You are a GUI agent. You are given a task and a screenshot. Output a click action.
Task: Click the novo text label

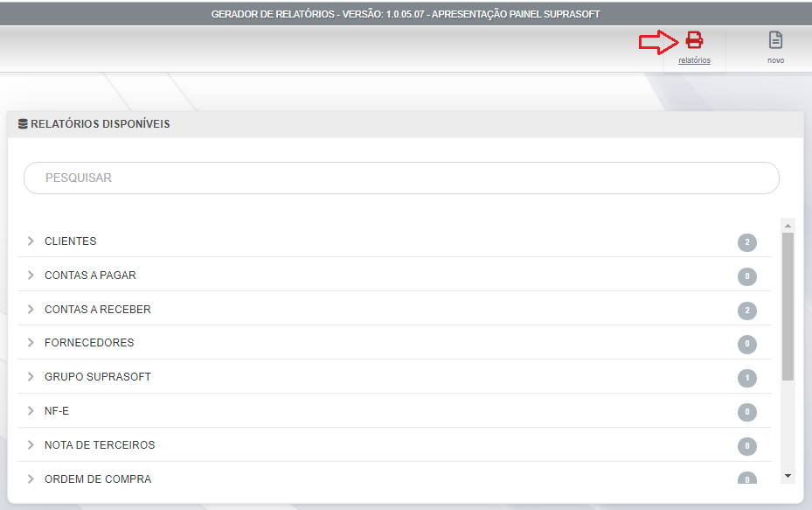coord(775,61)
